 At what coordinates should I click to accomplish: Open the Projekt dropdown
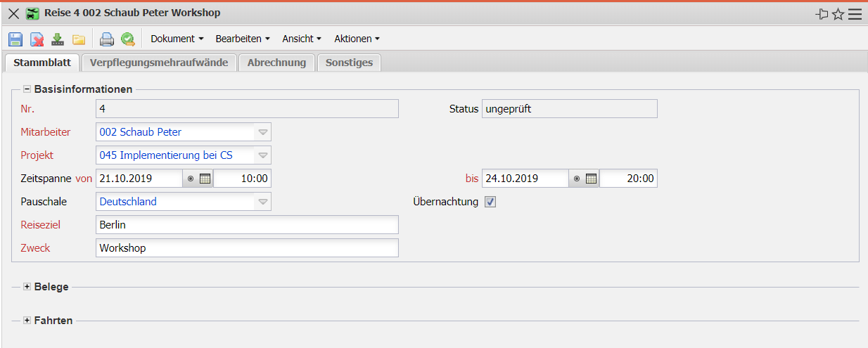click(262, 155)
